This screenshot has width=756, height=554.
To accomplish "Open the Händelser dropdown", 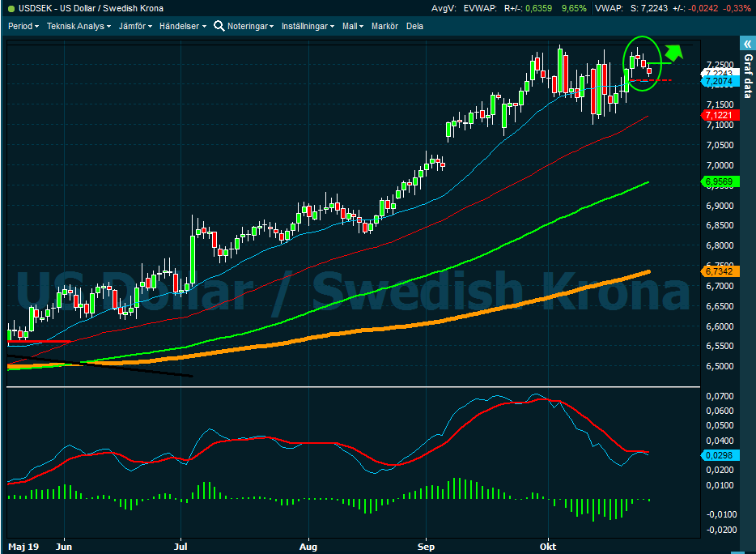I will (182, 26).
